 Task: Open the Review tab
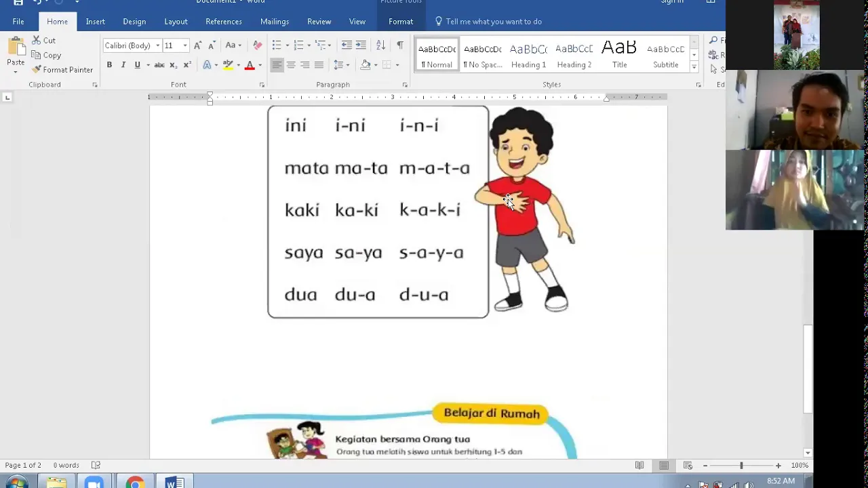point(319,22)
